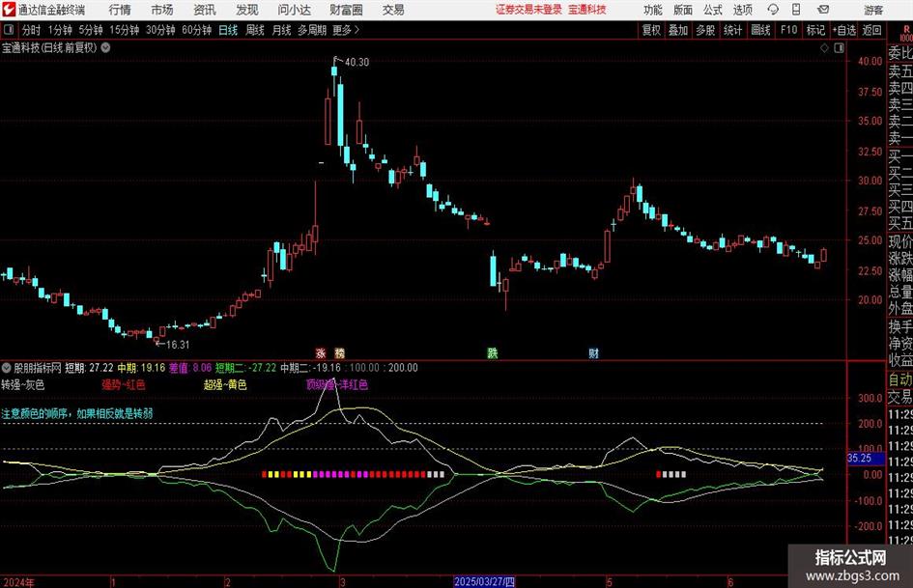
Task: Open the mobile phone icon
Action: point(796,10)
